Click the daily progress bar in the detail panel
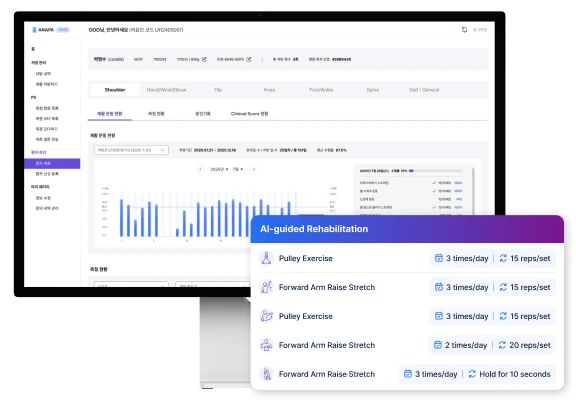The width and height of the screenshot is (576, 404). (x=436, y=171)
